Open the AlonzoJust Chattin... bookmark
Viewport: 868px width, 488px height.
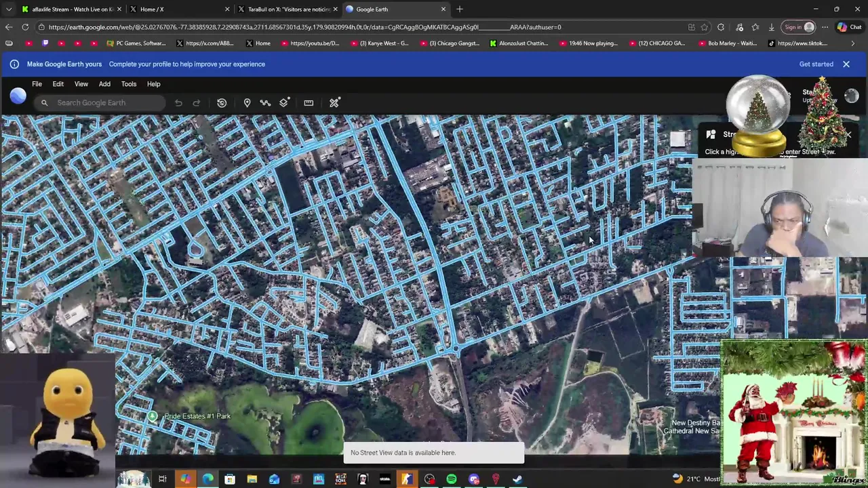click(519, 43)
